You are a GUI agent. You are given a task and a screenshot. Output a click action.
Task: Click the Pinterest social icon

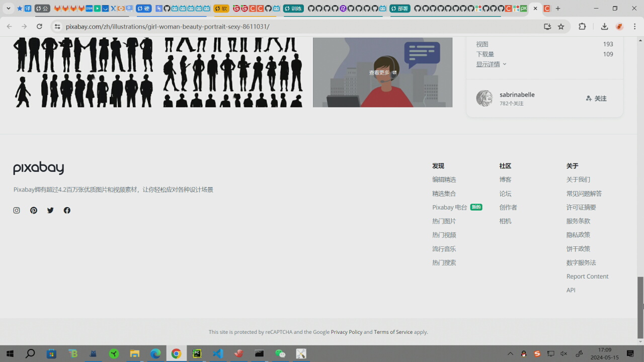pyautogui.click(x=34, y=211)
